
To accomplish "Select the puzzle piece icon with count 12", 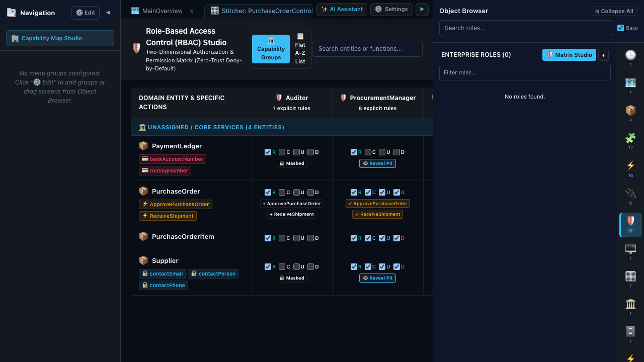I will click(630, 138).
